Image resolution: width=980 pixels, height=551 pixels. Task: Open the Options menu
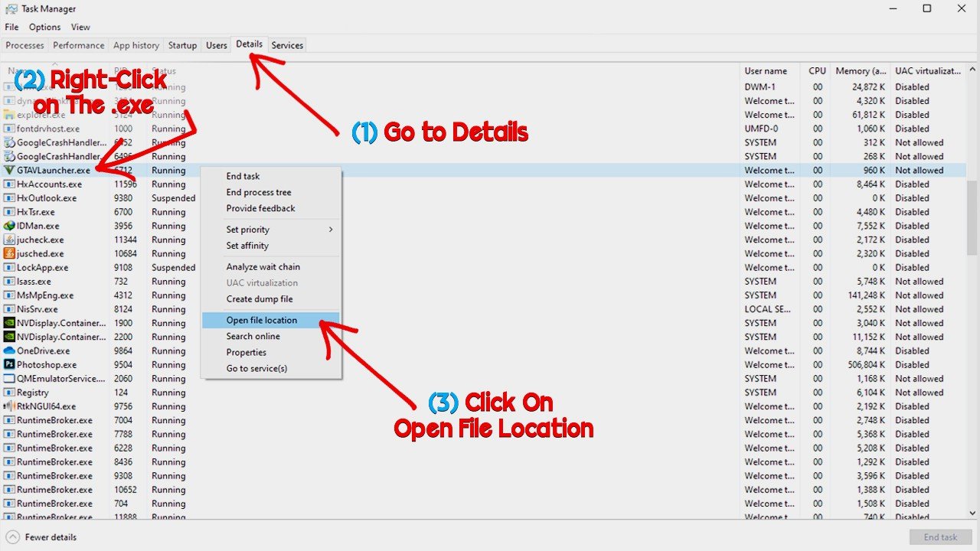click(45, 28)
